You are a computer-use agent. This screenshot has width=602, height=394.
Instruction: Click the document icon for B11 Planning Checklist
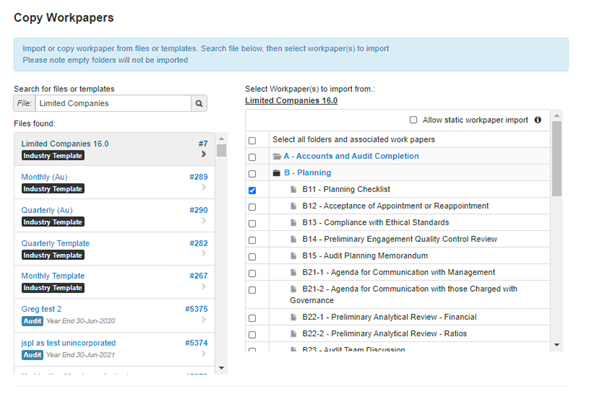(294, 189)
